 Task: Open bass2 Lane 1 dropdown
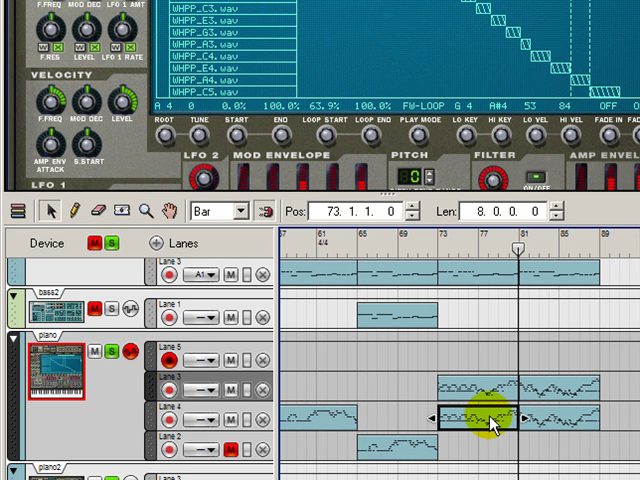(201, 317)
